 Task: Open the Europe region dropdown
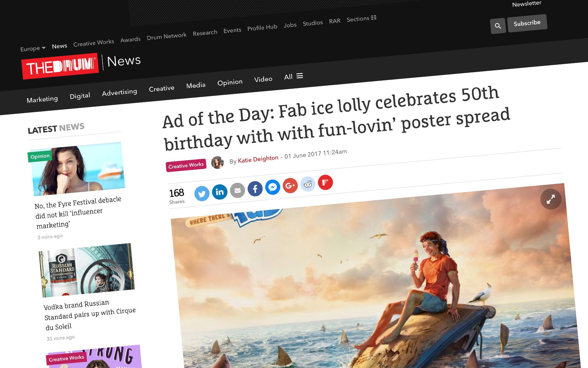(33, 48)
